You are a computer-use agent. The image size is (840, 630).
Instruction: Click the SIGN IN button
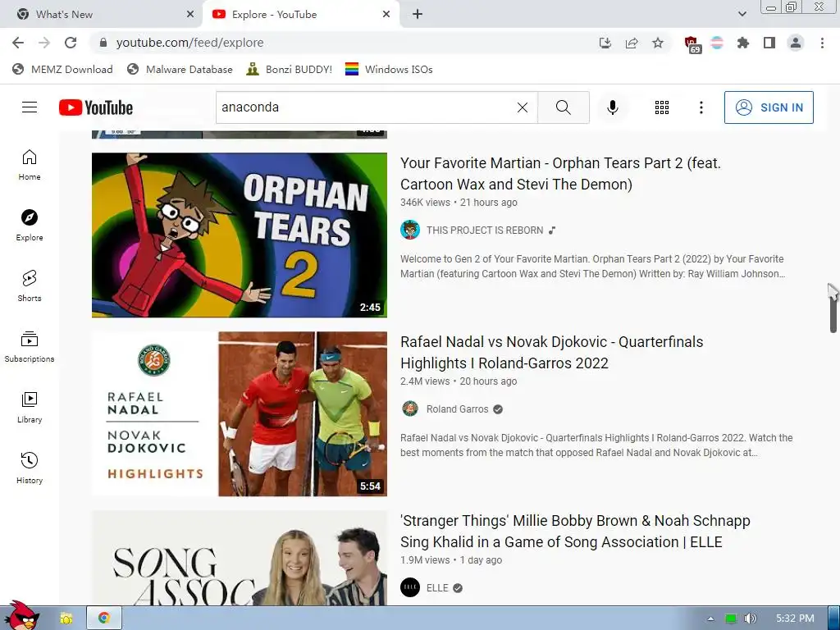[x=769, y=107]
